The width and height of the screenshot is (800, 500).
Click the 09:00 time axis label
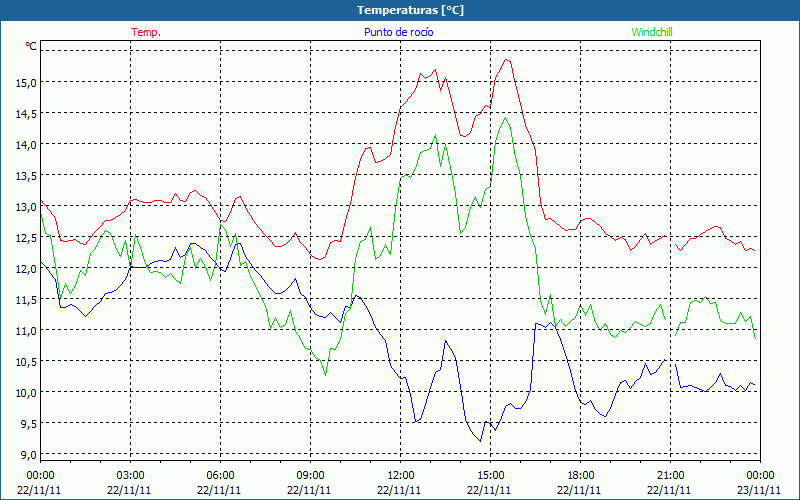click(x=310, y=476)
